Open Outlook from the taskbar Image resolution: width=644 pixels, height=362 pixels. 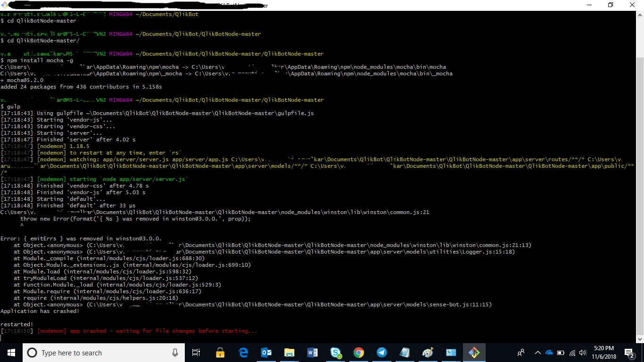click(266, 353)
